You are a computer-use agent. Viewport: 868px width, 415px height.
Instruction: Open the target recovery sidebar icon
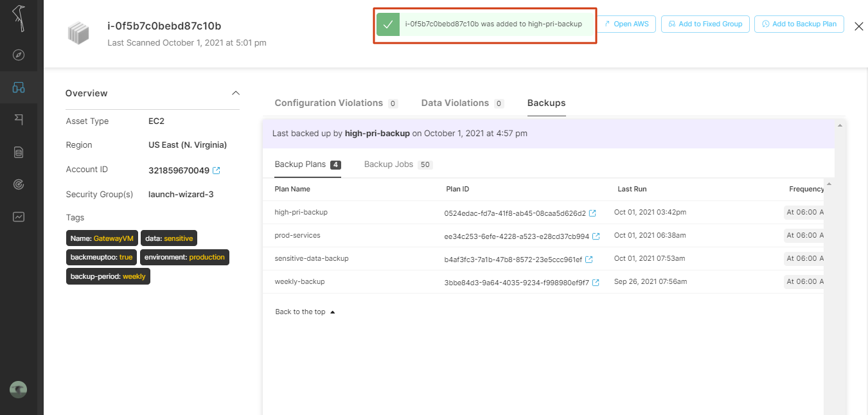[19, 185]
